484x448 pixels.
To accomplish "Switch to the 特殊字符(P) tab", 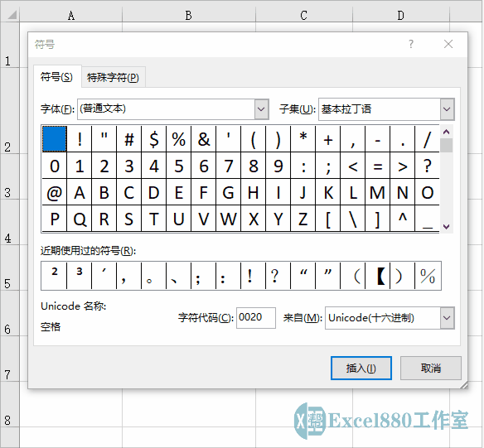I will coord(113,77).
